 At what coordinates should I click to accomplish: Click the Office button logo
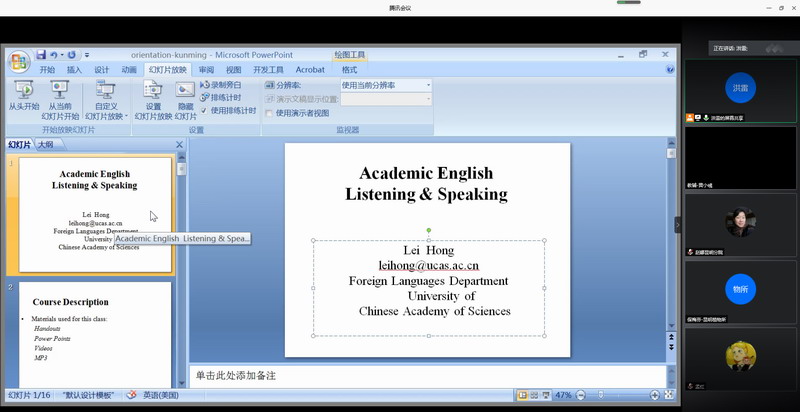pos(18,62)
